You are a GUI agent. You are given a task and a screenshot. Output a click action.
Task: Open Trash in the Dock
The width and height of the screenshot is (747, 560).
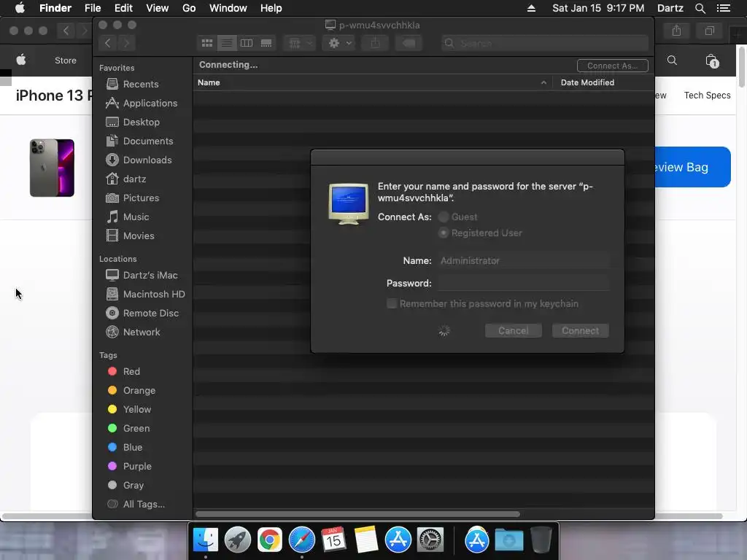(541, 540)
